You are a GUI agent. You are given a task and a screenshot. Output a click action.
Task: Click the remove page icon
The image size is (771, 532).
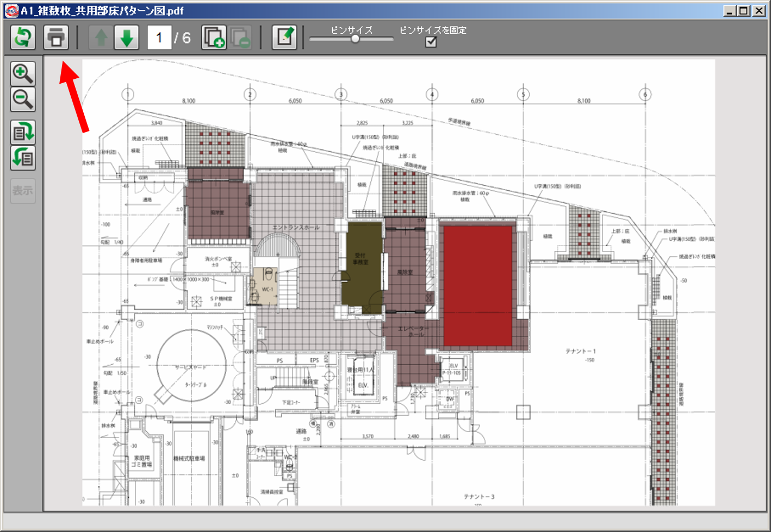241,37
